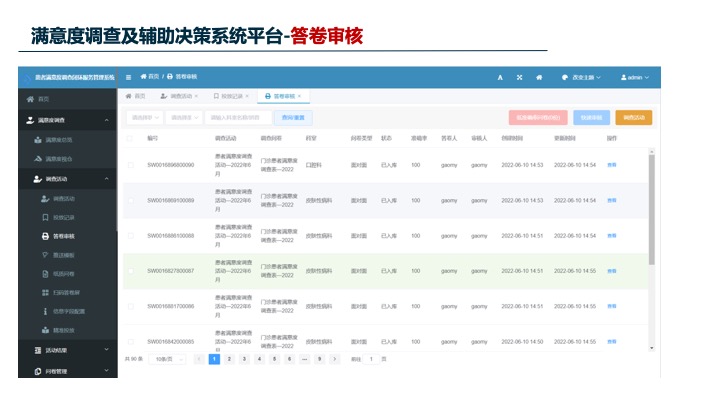Close the 调查活动 tab with its x
The height and width of the screenshot is (405, 720).
(x=196, y=96)
